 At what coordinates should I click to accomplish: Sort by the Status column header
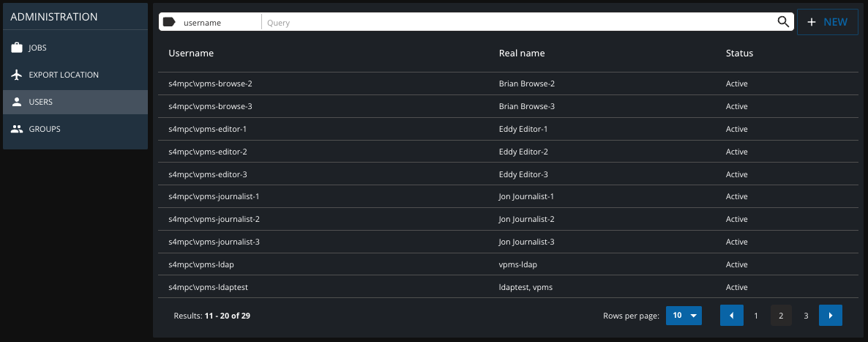[x=739, y=53]
